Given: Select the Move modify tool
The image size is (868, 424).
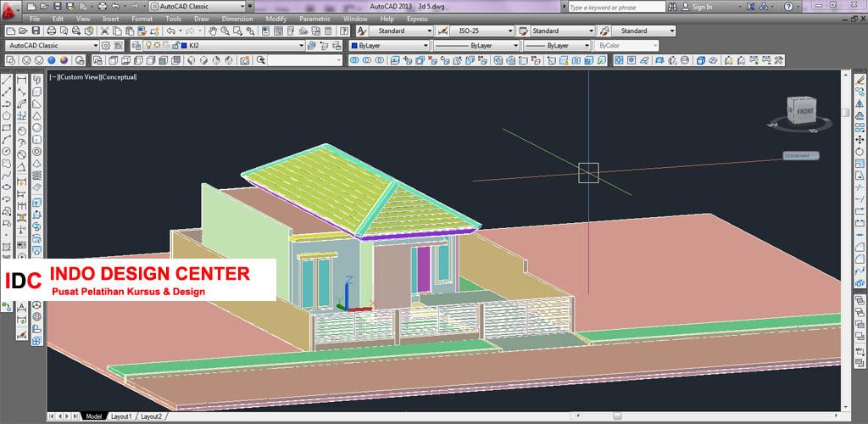Looking at the screenshot, I should 860,139.
